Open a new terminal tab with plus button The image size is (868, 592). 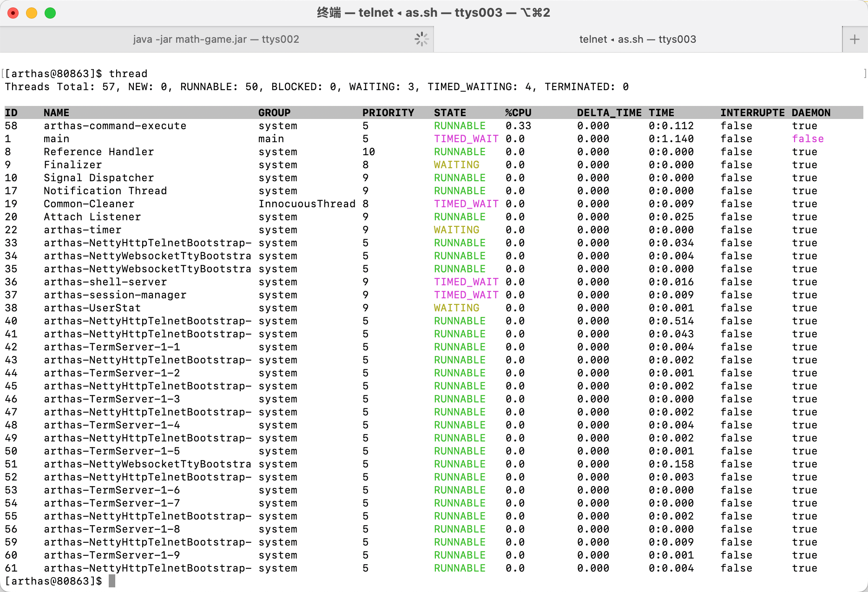click(855, 39)
